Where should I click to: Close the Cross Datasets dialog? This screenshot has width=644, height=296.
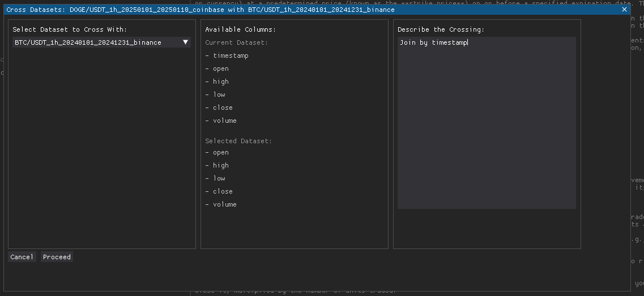point(625,10)
